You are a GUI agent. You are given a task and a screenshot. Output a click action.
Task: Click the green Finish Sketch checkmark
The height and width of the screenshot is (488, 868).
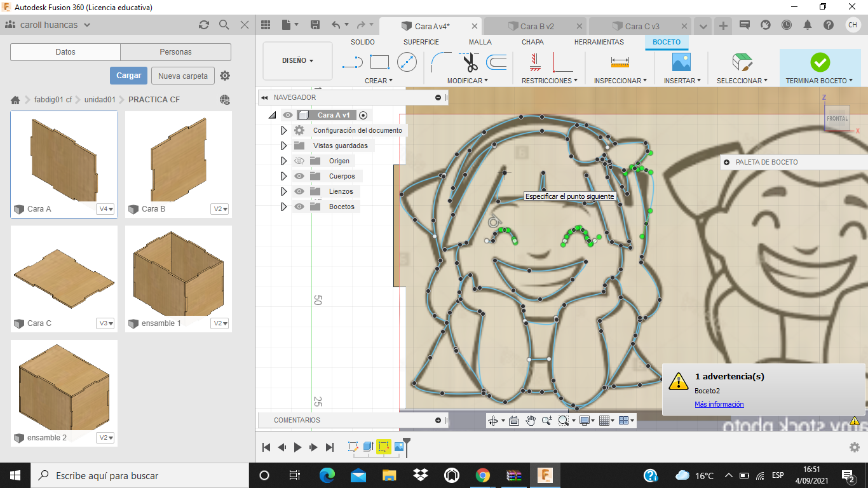[x=820, y=62]
